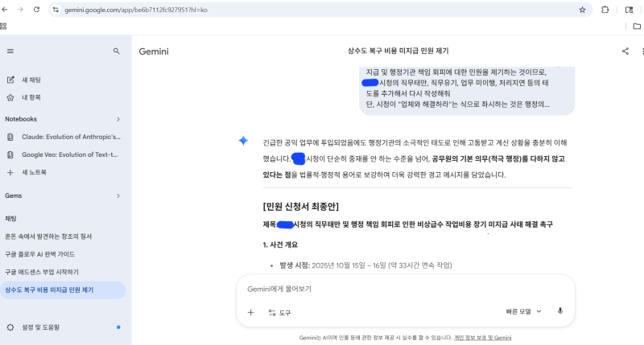This screenshot has height=345, width=644.
Task: Open settings gear 설정 및 도움말
Action: [10, 327]
